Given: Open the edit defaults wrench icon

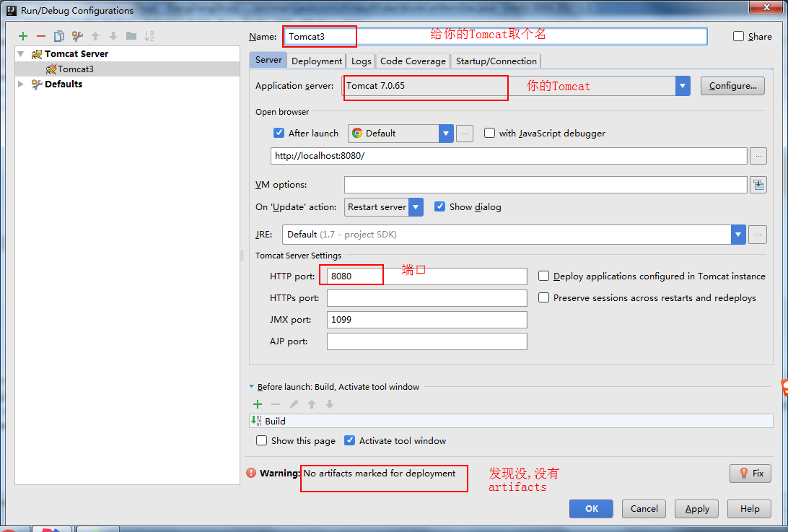Looking at the screenshot, I should [x=77, y=35].
